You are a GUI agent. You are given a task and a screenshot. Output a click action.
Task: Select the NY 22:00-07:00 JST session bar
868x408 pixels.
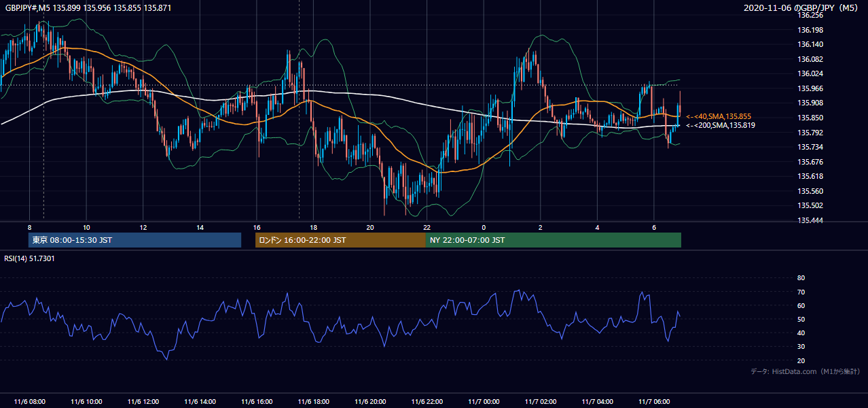[x=554, y=240]
